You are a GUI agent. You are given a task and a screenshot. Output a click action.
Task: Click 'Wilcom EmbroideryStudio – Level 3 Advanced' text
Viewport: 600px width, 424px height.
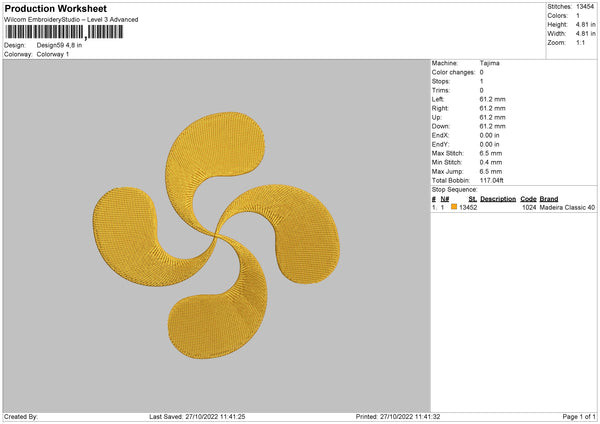(x=71, y=20)
